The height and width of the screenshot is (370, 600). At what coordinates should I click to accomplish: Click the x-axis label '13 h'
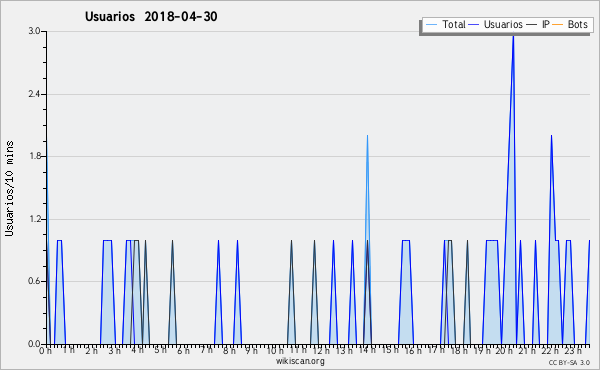[344, 351]
